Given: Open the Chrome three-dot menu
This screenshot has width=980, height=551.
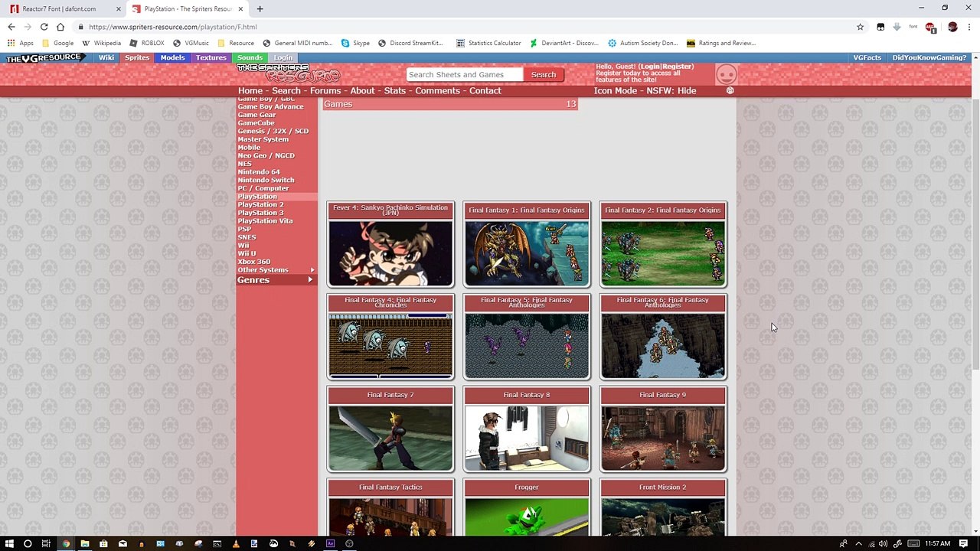Looking at the screenshot, I should [x=969, y=27].
